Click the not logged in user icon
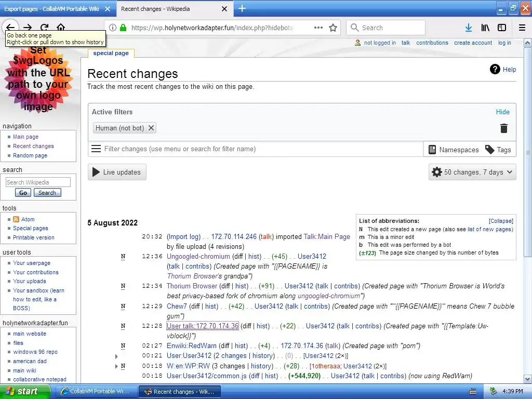Screen dimensions: 532x399 tap(357, 43)
